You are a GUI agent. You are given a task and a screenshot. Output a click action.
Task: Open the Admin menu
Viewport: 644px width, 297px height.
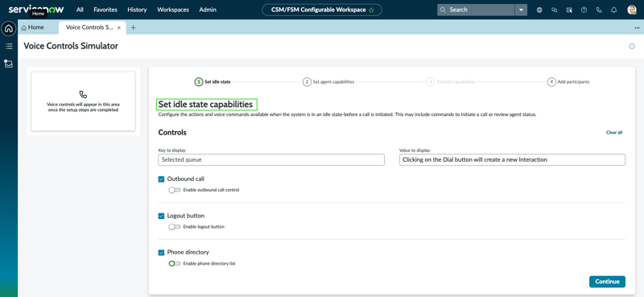point(208,10)
